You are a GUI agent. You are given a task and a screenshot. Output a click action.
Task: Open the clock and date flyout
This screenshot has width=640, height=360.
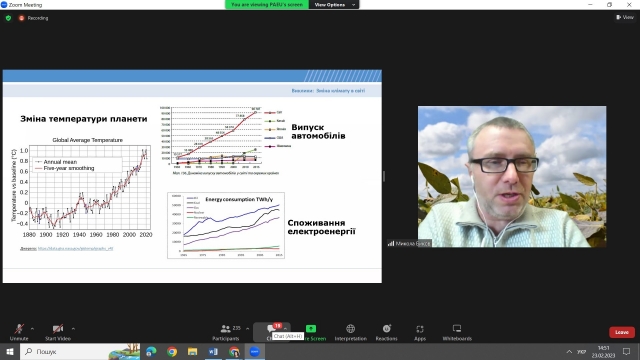pos(603,351)
